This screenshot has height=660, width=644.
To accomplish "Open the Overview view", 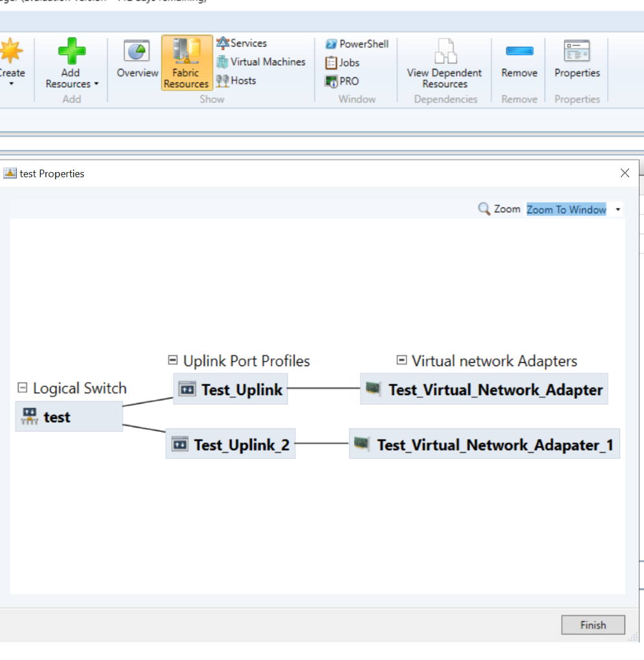I will (137, 59).
